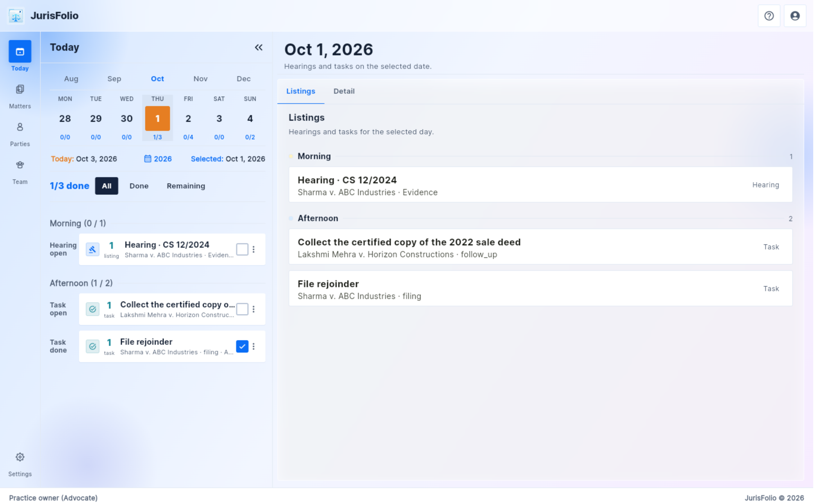823x504 pixels.
Task: Open more options for File rejoinder task
Action: [x=254, y=346]
